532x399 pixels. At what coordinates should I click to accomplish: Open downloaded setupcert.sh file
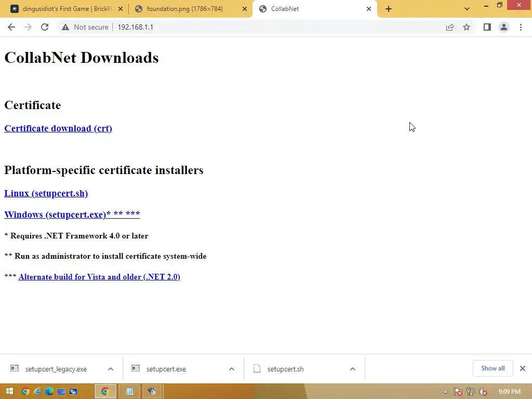[285, 369]
